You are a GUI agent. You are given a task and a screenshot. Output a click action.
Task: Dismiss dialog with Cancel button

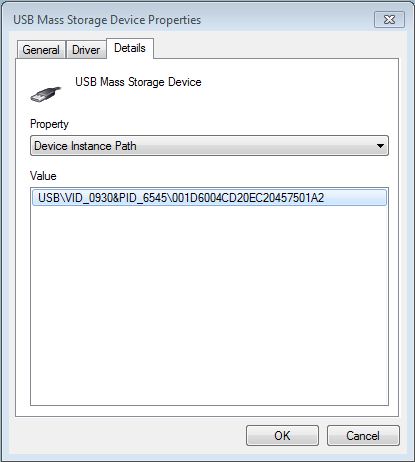[363, 435]
